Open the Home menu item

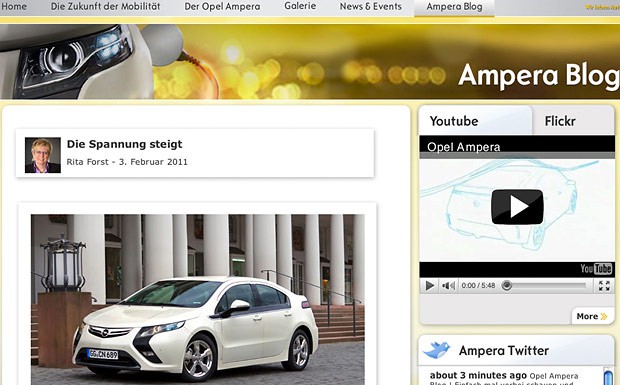(14, 7)
